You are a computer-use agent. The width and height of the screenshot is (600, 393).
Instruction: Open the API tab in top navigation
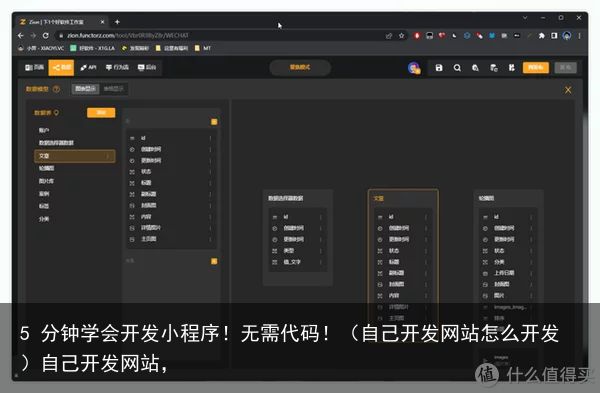[88, 67]
